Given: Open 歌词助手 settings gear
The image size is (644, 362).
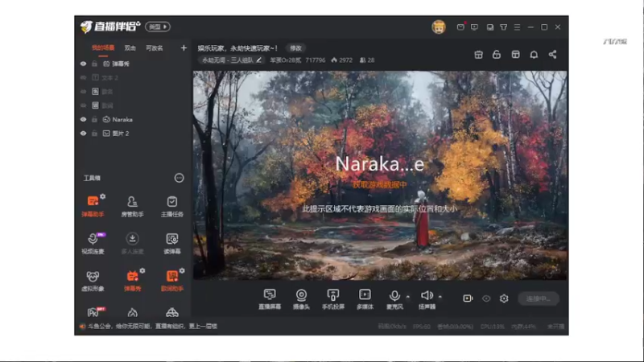Looking at the screenshot, I should pyautogui.click(x=182, y=271).
